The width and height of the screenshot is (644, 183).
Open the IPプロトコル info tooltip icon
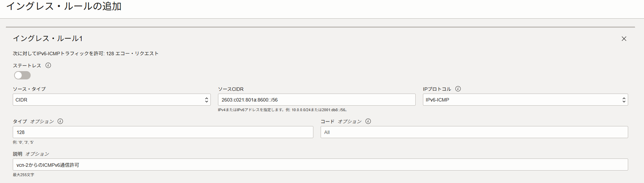pyautogui.click(x=458, y=89)
